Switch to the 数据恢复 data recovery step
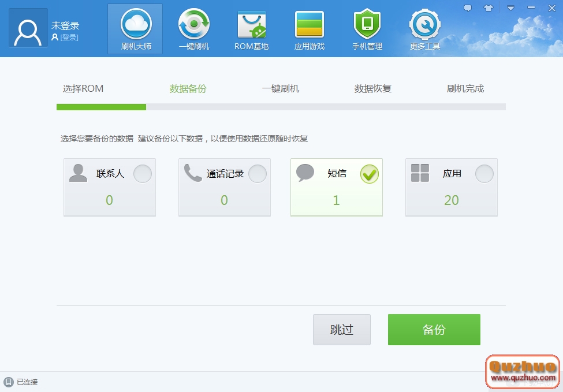Viewport: 563px width, 392px height. click(372, 88)
